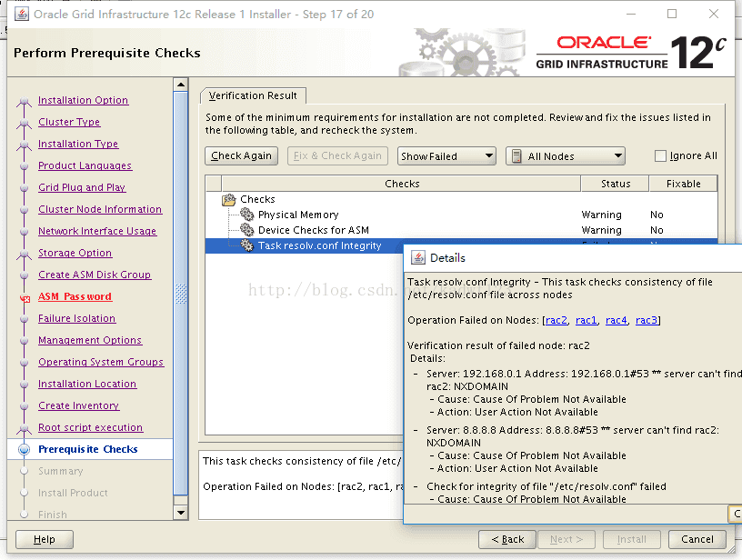
Task: Go to Management Options step
Action: point(90,340)
